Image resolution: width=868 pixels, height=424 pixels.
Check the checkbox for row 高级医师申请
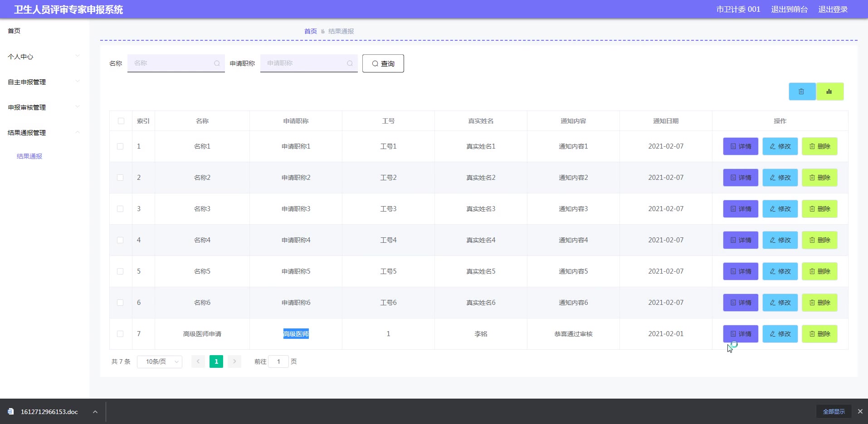click(x=120, y=334)
